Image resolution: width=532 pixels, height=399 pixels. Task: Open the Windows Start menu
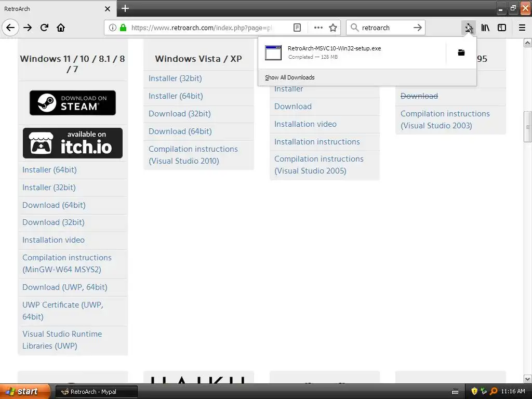tap(25, 392)
